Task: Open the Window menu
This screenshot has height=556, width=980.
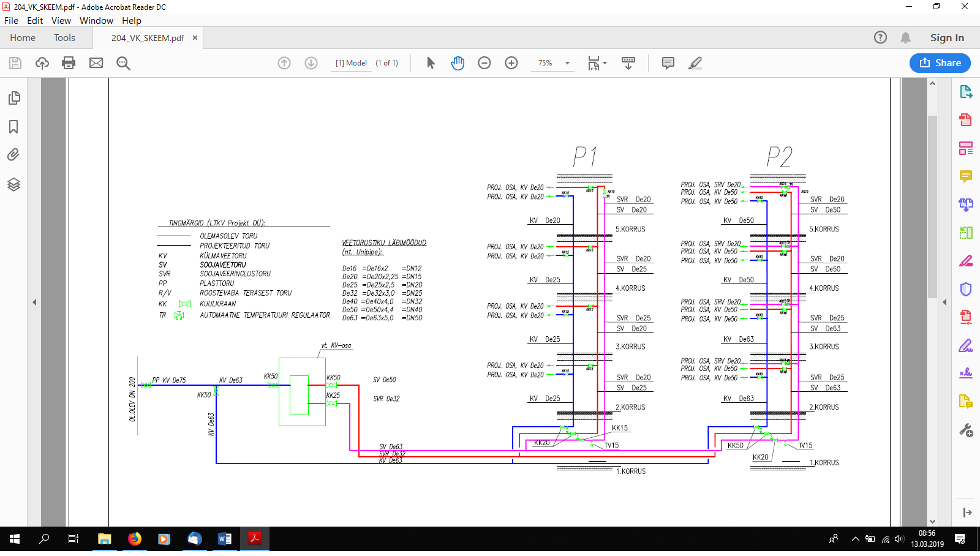Action: coord(96,20)
